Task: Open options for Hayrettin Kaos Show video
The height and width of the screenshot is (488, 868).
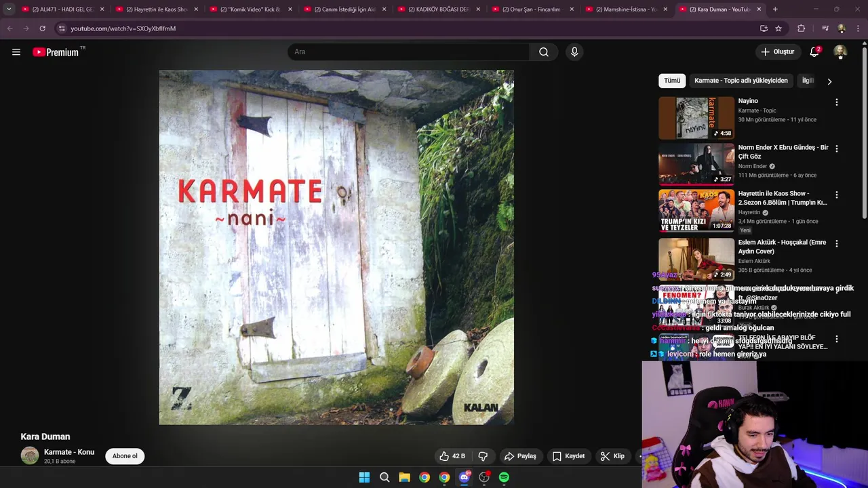Action: (836, 195)
